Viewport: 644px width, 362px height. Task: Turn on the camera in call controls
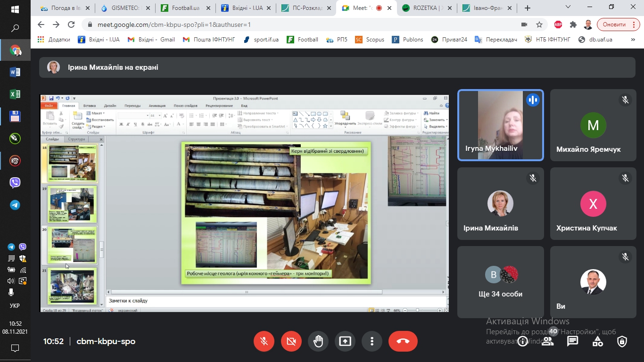click(291, 341)
